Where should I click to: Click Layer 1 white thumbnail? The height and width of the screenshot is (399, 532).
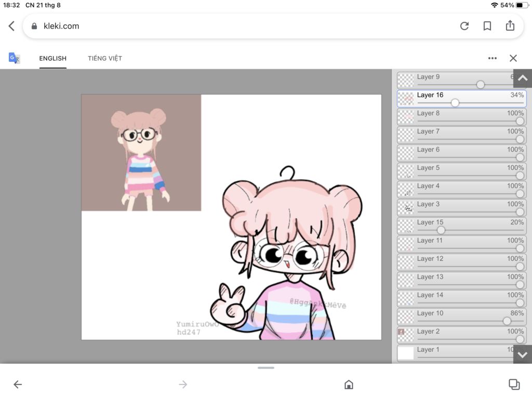[x=405, y=353]
